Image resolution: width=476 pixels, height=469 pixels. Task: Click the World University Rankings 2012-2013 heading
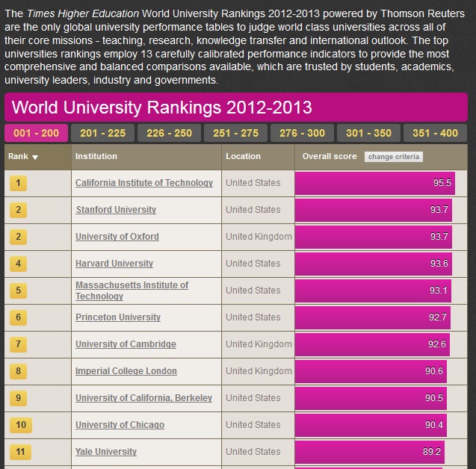[x=162, y=108]
